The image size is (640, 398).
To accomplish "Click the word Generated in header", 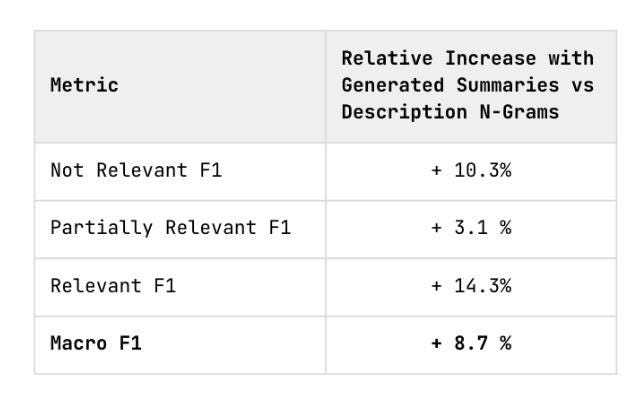I will tap(393, 85).
